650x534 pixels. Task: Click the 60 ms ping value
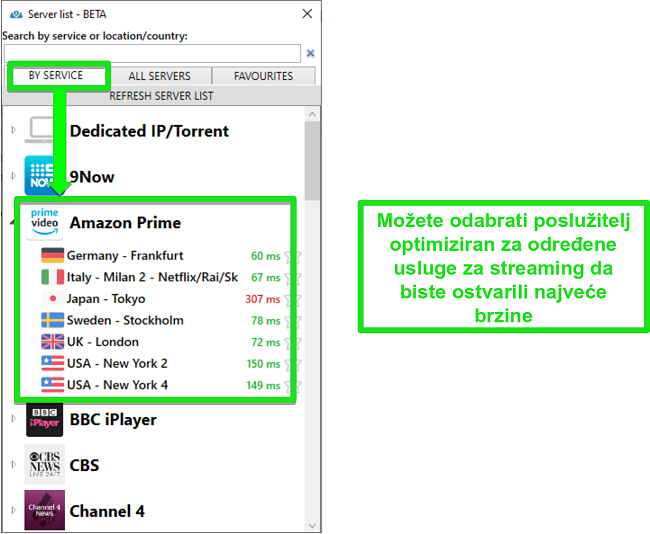265,256
